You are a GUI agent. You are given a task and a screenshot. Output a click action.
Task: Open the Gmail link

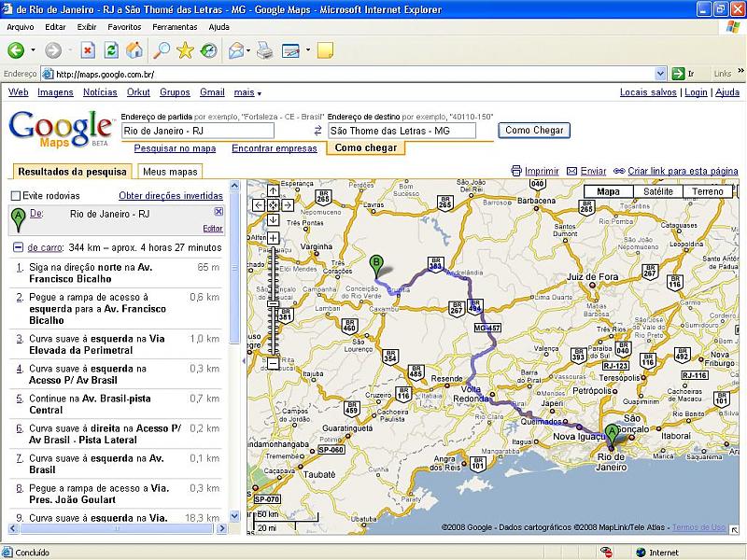(212, 92)
